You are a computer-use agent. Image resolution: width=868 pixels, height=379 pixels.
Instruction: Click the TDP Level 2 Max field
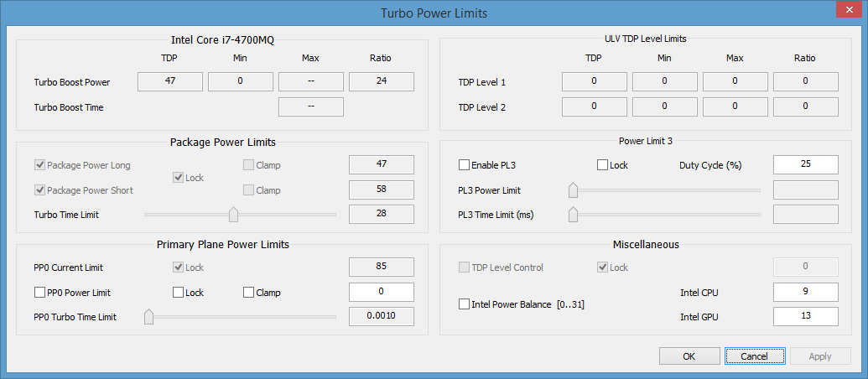coord(735,106)
